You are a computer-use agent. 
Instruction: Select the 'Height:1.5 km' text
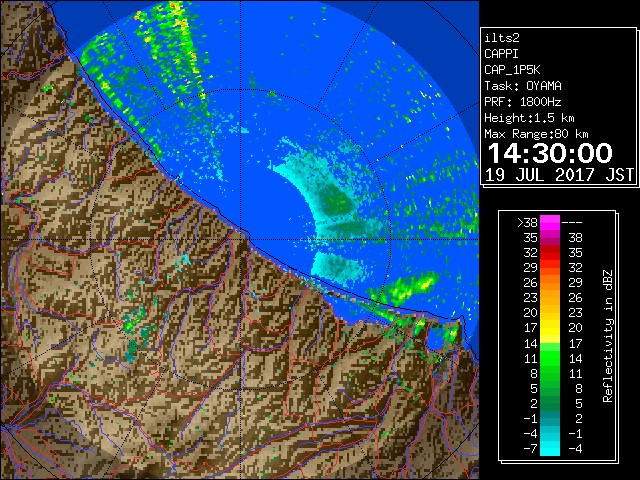pos(529,118)
